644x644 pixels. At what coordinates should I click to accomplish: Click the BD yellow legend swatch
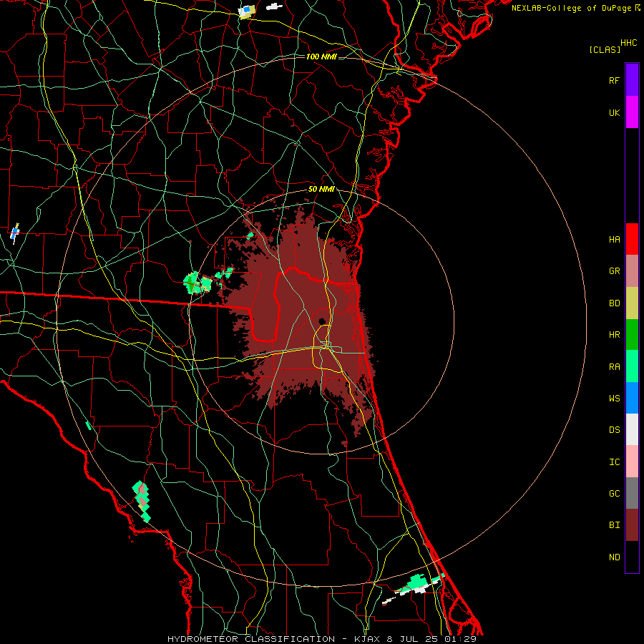(x=632, y=303)
